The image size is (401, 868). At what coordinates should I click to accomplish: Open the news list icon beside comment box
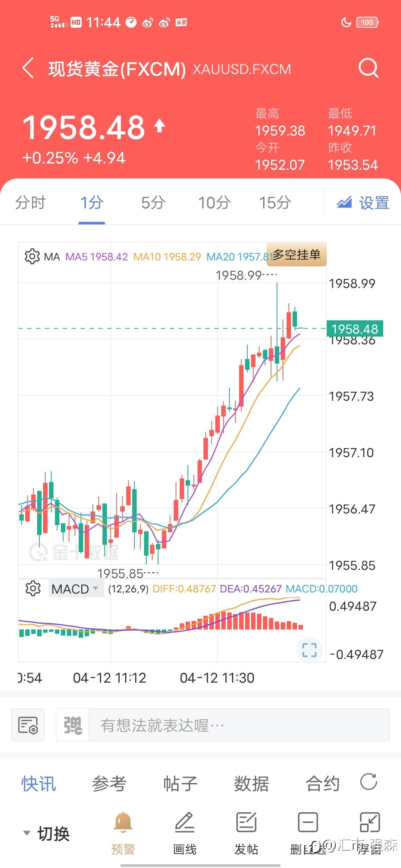click(28, 725)
